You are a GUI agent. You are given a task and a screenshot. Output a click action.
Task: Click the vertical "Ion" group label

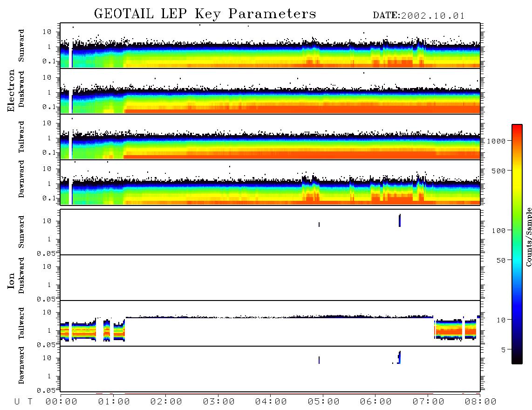(x=11, y=281)
